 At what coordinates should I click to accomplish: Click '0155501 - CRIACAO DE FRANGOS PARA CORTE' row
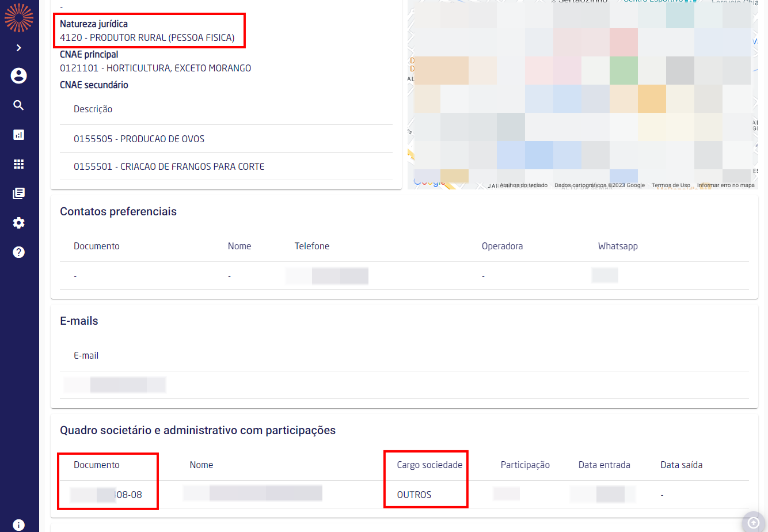click(x=226, y=166)
